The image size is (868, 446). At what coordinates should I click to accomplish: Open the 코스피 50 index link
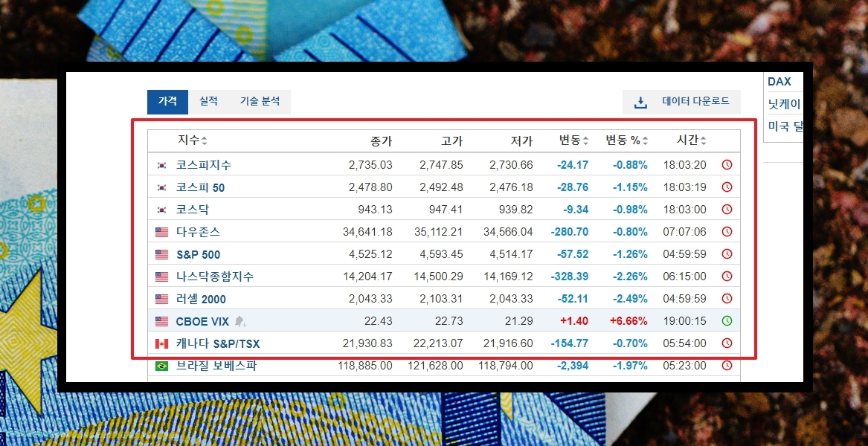tap(200, 187)
